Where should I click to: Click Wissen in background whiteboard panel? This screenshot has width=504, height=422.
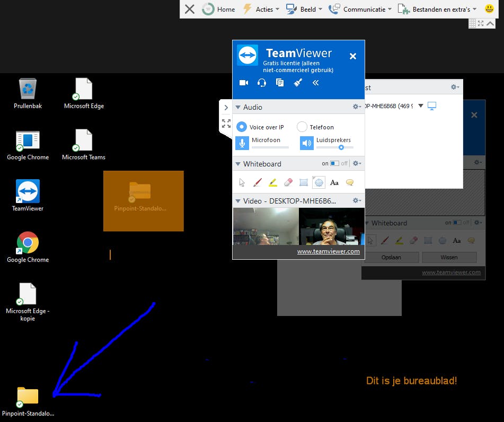(449, 257)
